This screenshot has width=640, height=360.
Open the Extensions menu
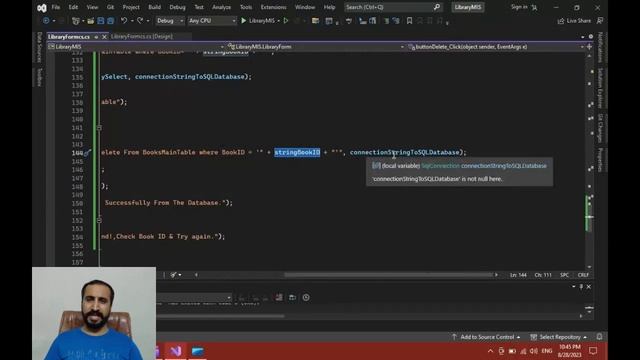click(x=273, y=7)
